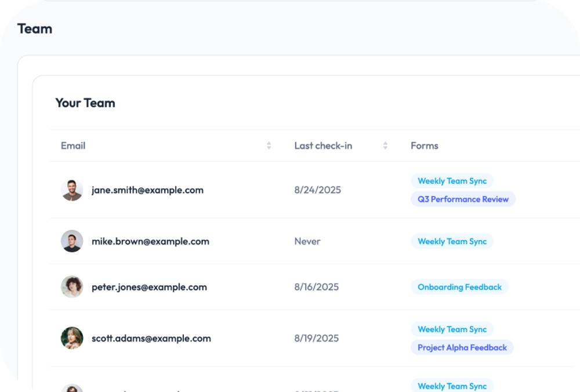Image resolution: width=580 pixels, height=392 pixels.
Task: Click the Never check-in value
Action: [x=307, y=241]
